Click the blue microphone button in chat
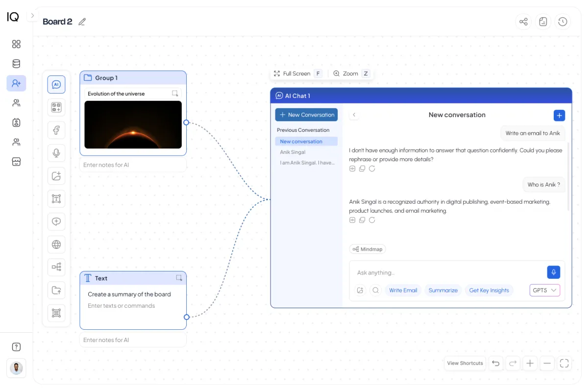Image resolution: width=588 pixels, height=391 pixels. click(x=553, y=272)
